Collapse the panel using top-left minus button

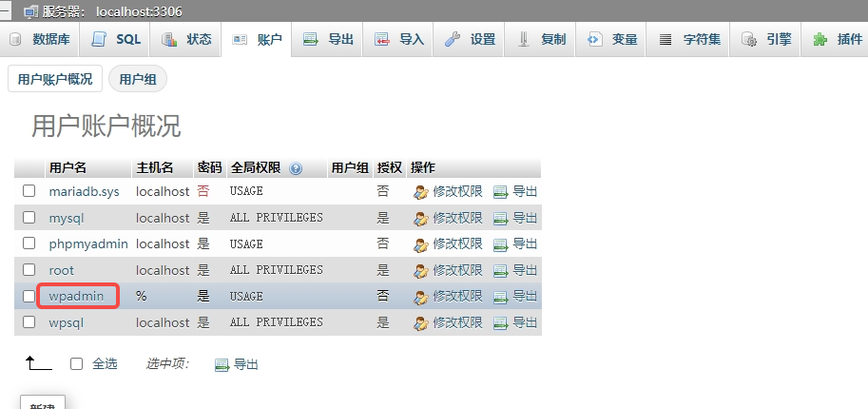click(x=6, y=11)
